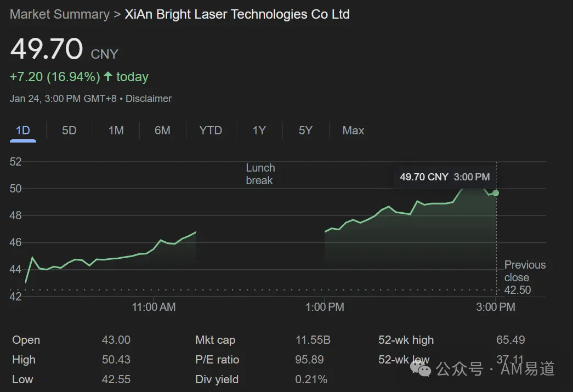Image resolution: width=573 pixels, height=392 pixels.
Task: Click the 52 y-axis price label
Action: 16,162
